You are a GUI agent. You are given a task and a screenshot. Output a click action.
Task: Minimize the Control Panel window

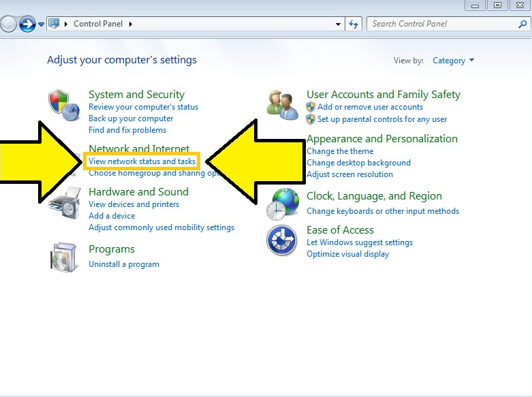point(475,5)
